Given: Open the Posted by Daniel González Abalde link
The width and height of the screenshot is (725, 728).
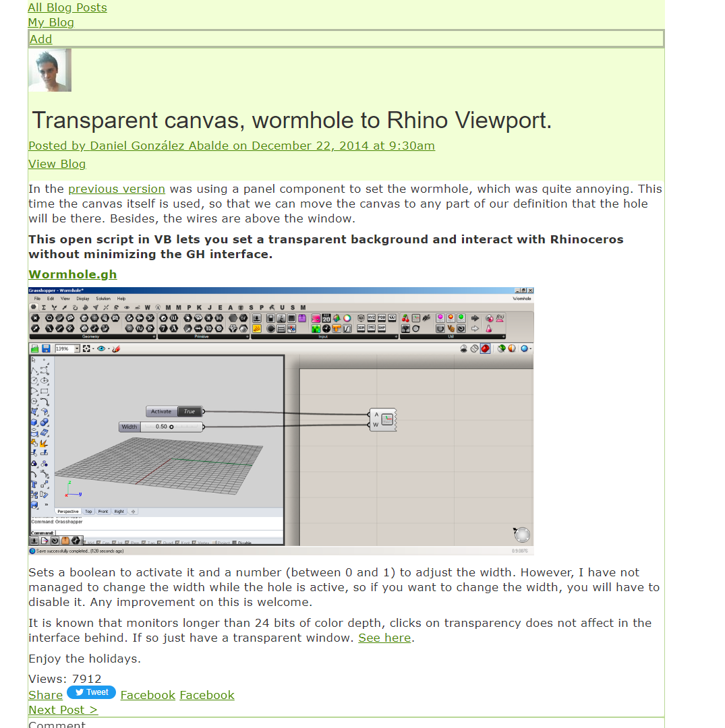Looking at the screenshot, I should tap(231, 146).
